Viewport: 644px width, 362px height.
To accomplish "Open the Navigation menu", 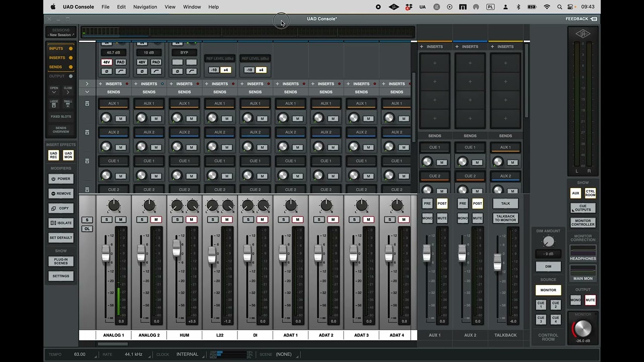I will point(145,7).
